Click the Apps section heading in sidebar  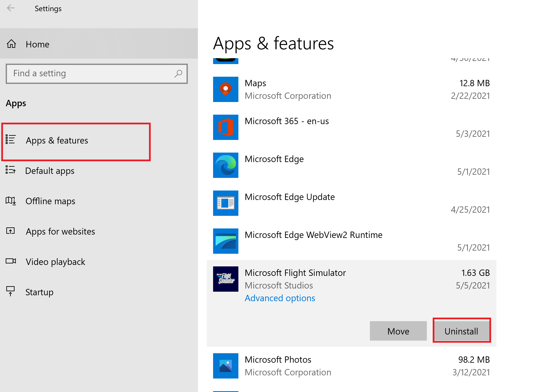point(16,103)
